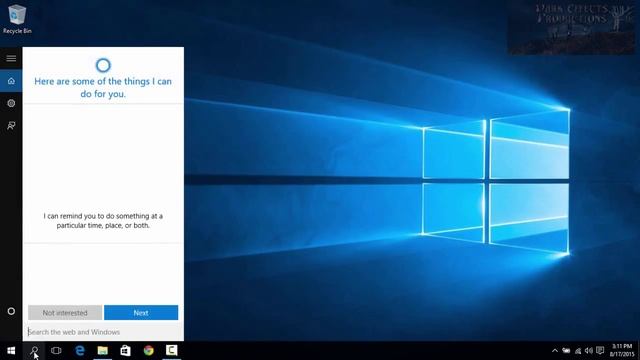The height and width of the screenshot is (360, 640).
Task: Open the Cortana Notebook icon
Action: point(11,103)
